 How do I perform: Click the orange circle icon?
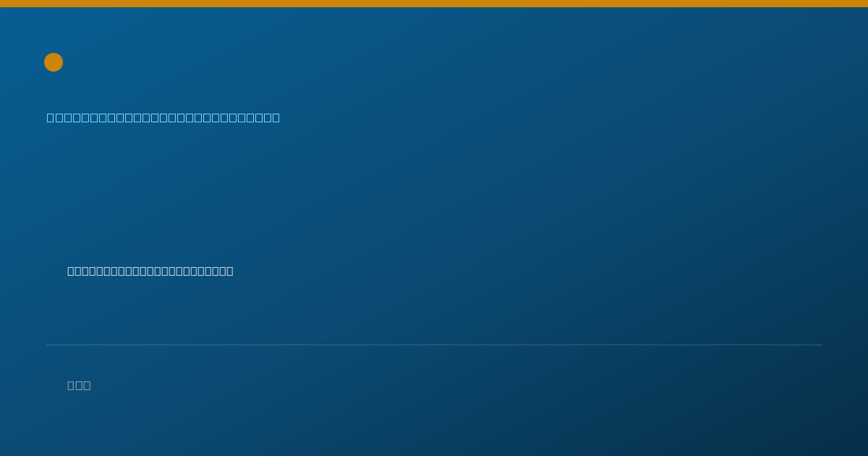pyautogui.click(x=54, y=62)
